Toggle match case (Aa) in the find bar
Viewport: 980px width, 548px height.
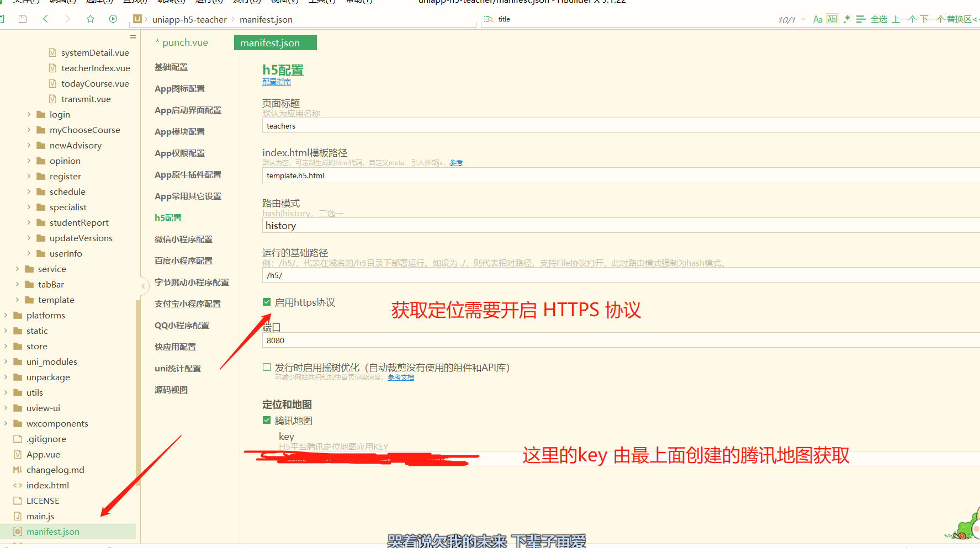pyautogui.click(x=818, y=19)
